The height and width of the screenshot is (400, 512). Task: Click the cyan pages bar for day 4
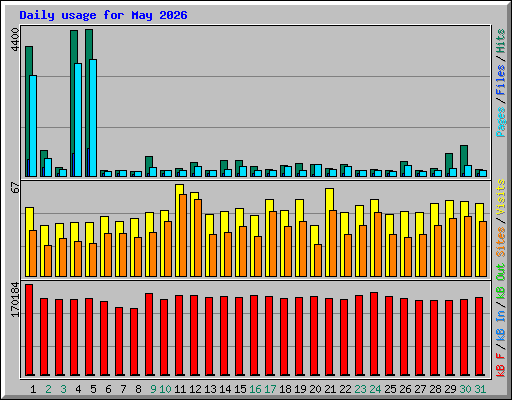[x=78, y=120]
